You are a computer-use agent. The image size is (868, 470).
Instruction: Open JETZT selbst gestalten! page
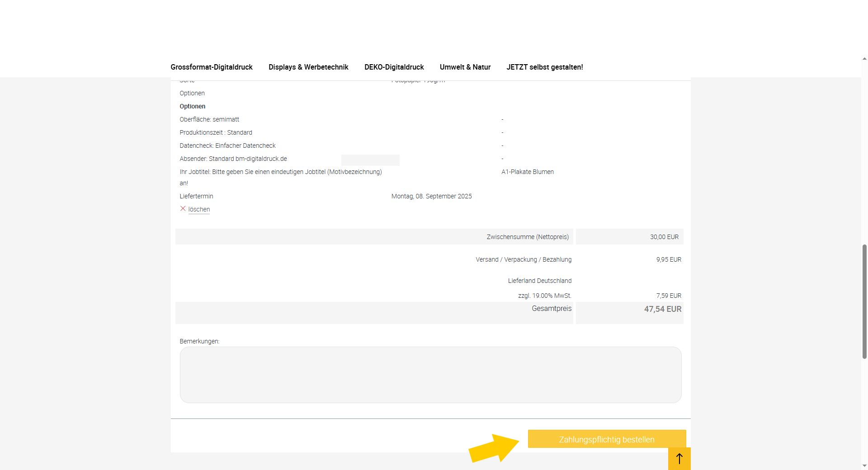coord(544,67)
